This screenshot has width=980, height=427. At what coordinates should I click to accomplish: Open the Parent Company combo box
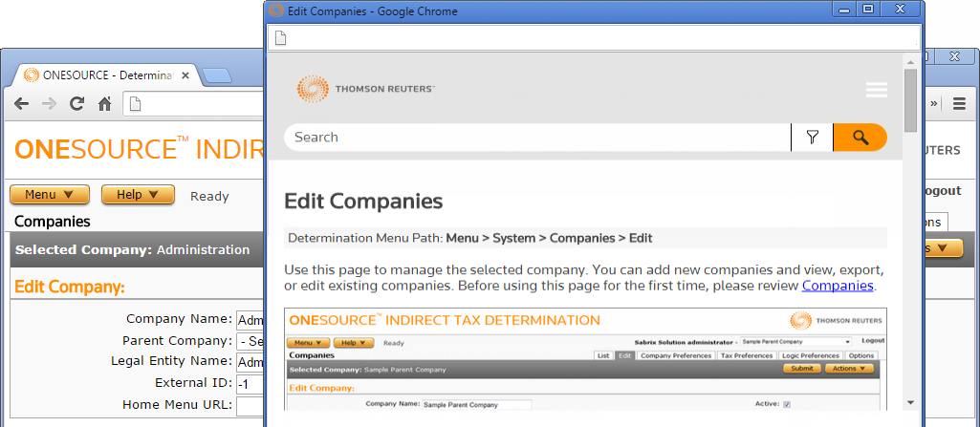pos(250,341)
